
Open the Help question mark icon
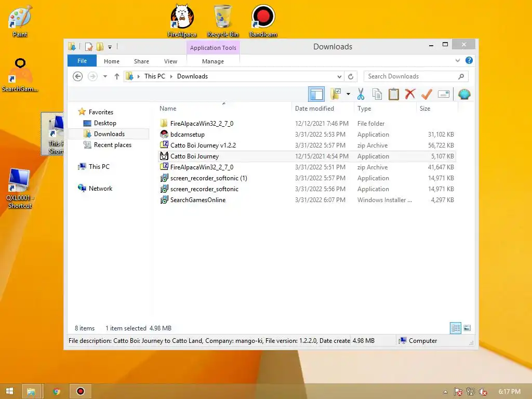(x=469, y=60)
